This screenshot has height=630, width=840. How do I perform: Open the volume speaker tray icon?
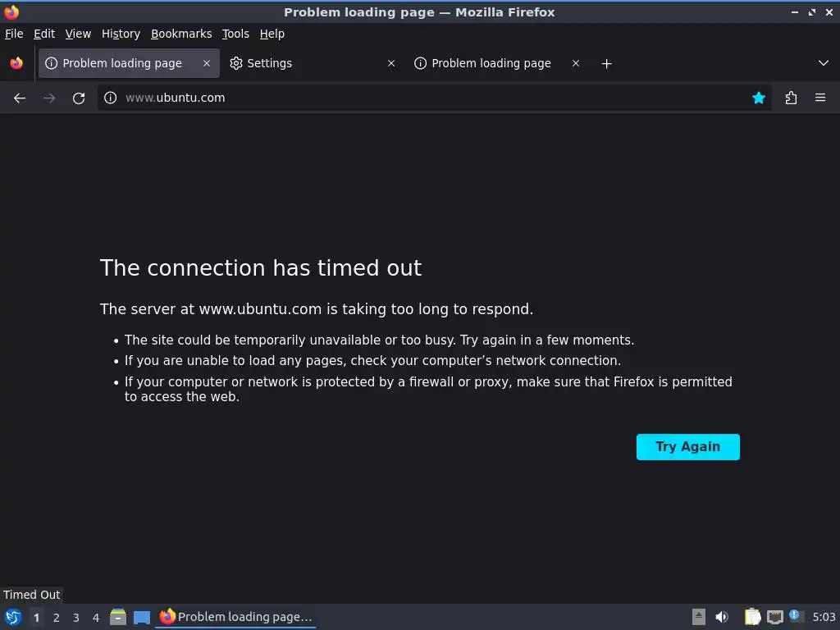coord(722,617)
